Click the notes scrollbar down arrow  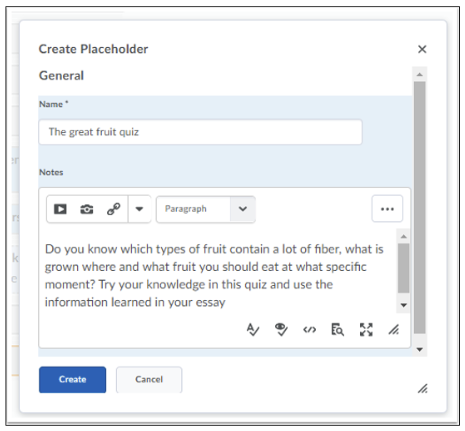coord(403,305)
